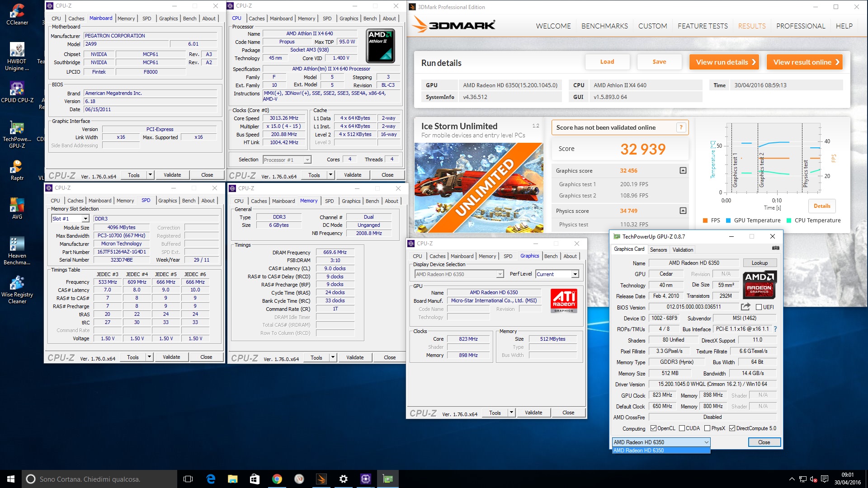Open GPU-Z card selector dropdown

click(x=661, y=442)
